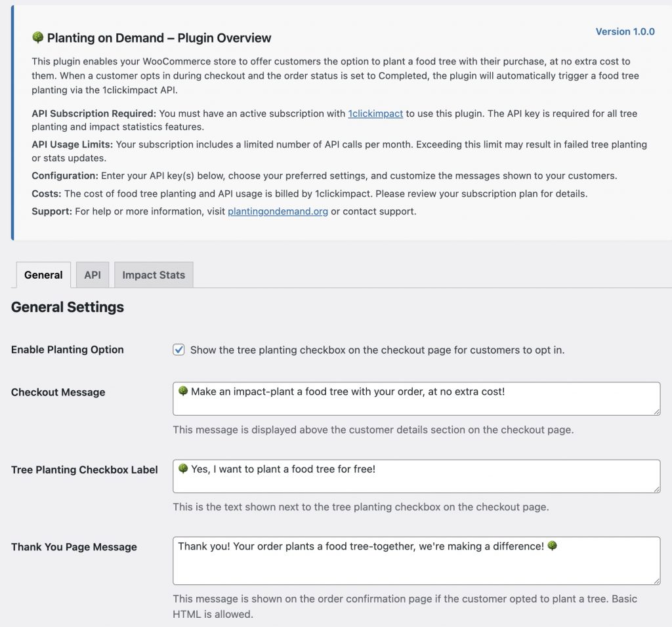Image resolution: width=672 pixels, height=627 pixels.
Task: Click the Version 1.0.0 text
Action: [625, 31]
